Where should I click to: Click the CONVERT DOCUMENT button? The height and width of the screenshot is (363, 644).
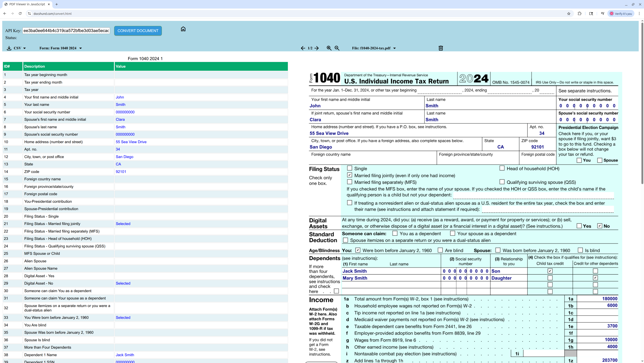point(138,31)
